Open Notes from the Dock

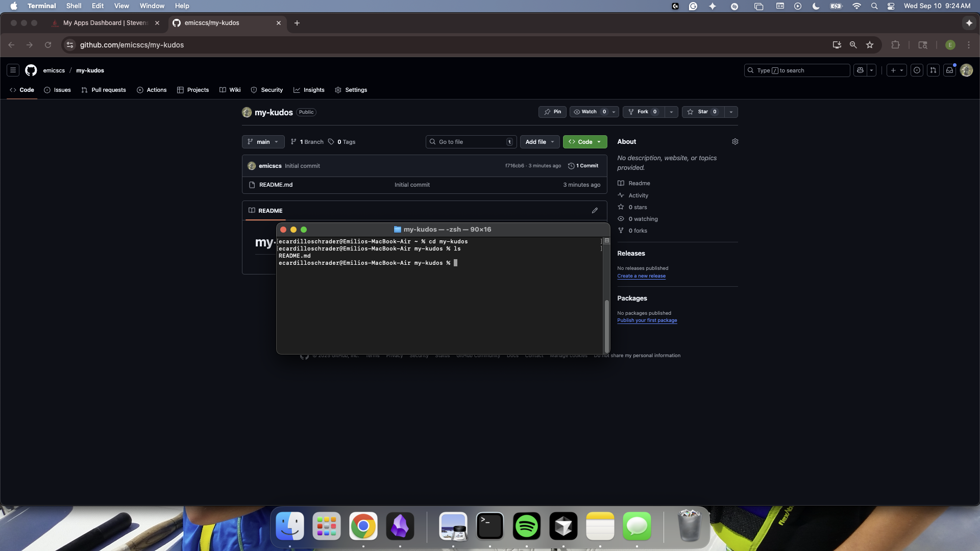tap(600, 526)
